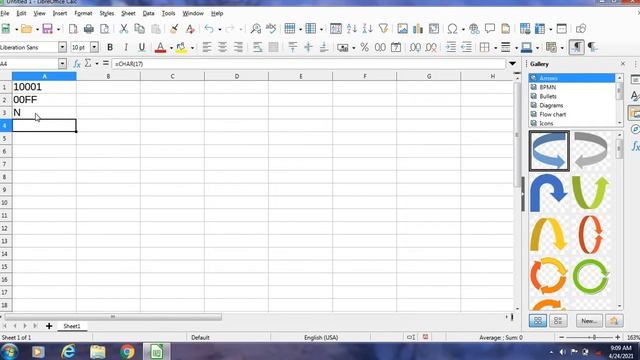The height and width of the screenshot is (360, 640).
Task: Click the Clone Formatting paintbrush icon
Action: point(174,29)
